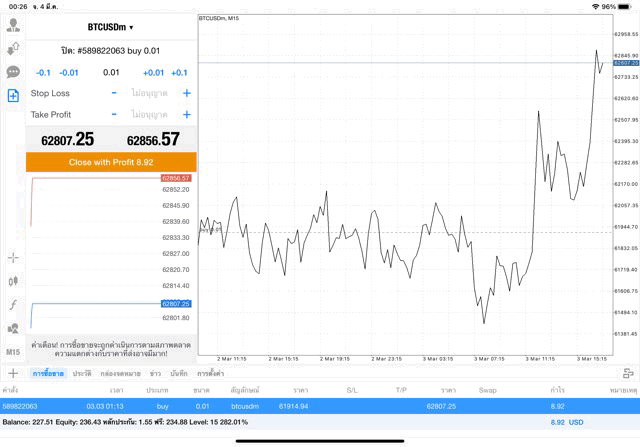Viewport: 640px width, 447px height.
Task: Select the new order document icon
Action: (13, 96)
